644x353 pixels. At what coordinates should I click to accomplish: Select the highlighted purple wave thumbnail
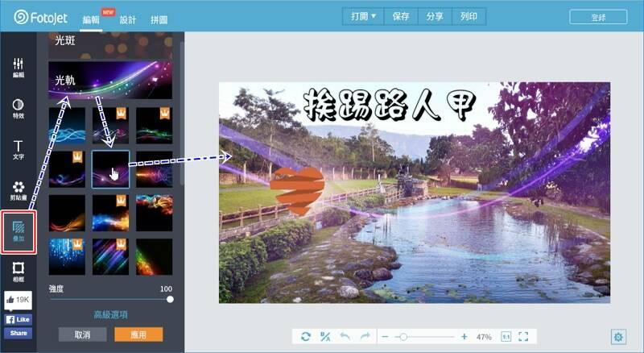110,169
